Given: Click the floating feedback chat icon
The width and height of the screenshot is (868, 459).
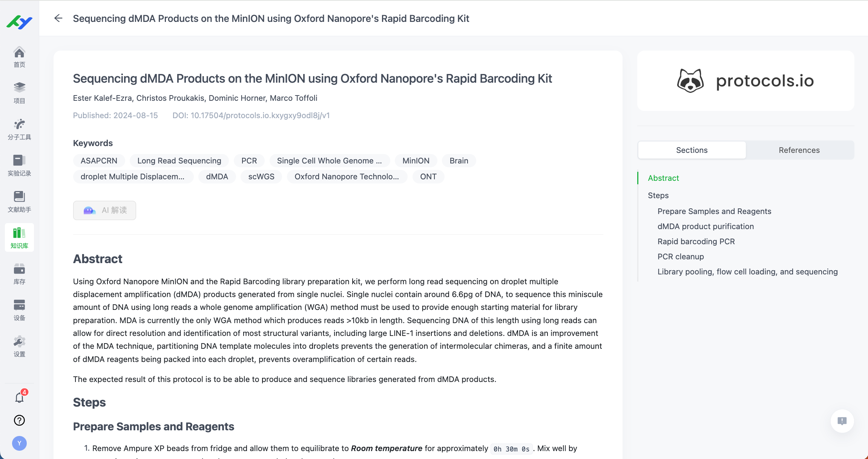Looking at the screenshot, I should tap(842, 421).
